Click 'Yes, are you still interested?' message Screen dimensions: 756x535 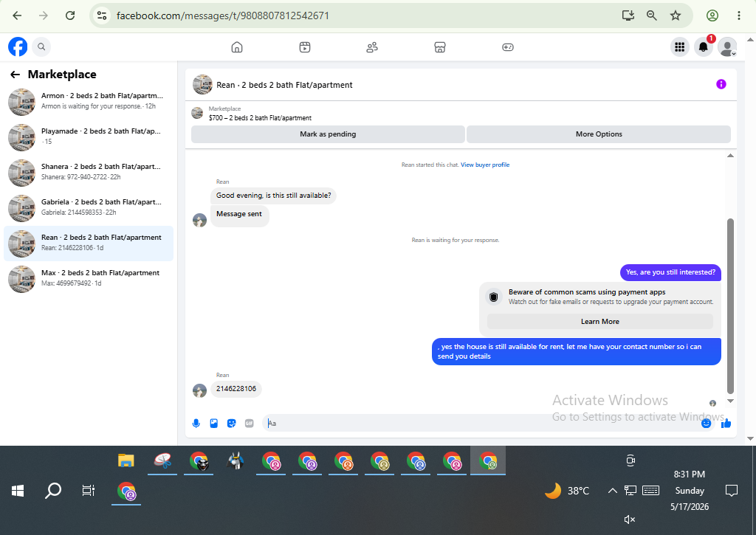tap(670, 272)
